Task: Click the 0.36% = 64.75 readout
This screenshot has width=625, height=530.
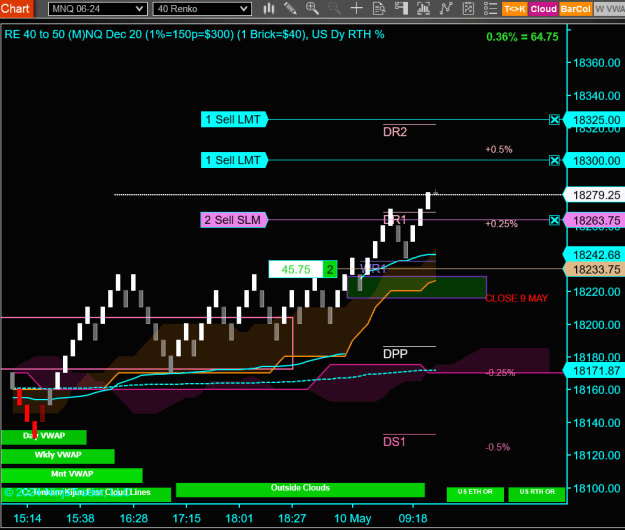Action: (522, 37)
